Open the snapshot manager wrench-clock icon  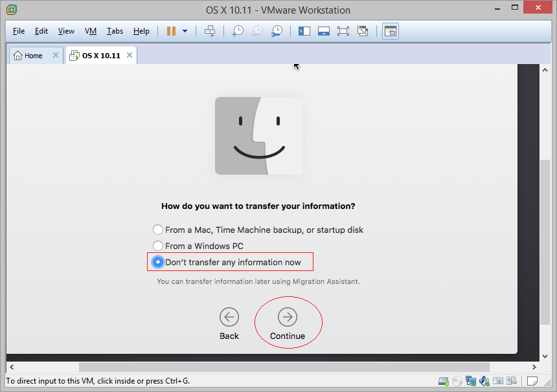point(277,31)
